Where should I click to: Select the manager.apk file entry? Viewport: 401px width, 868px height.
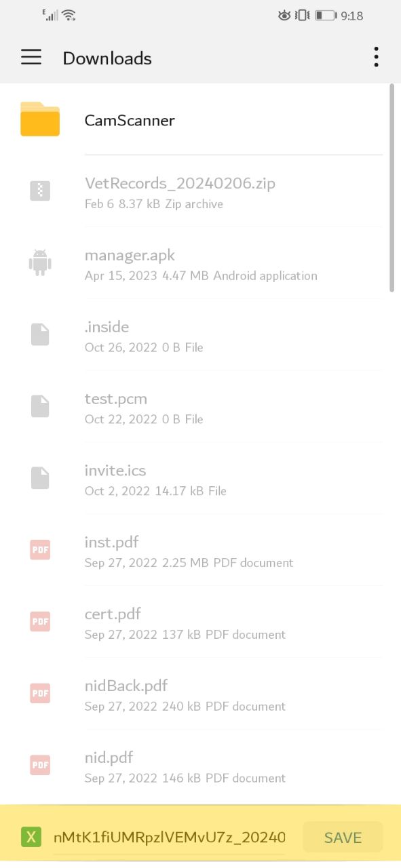coord(200,263)
